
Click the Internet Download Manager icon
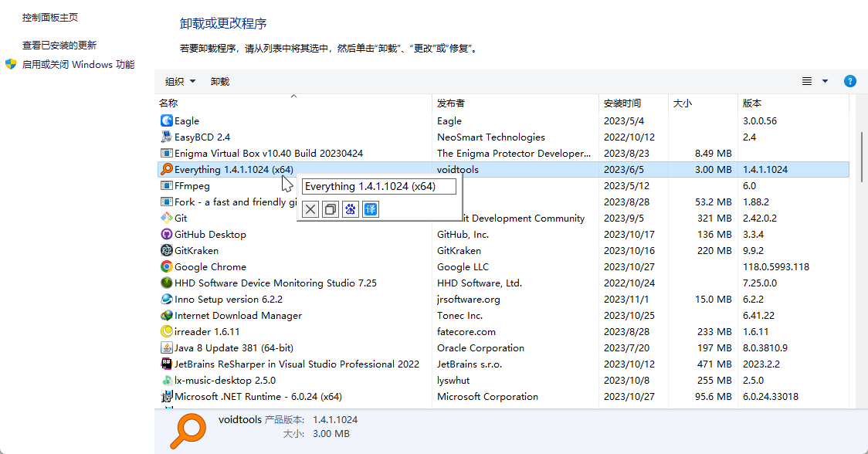point(166,315)
